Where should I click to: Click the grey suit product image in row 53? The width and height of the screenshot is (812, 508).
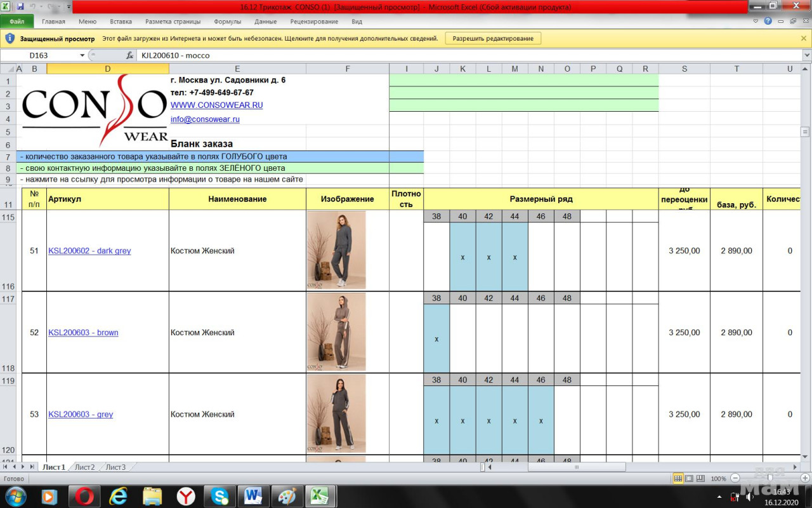[336, 413]
